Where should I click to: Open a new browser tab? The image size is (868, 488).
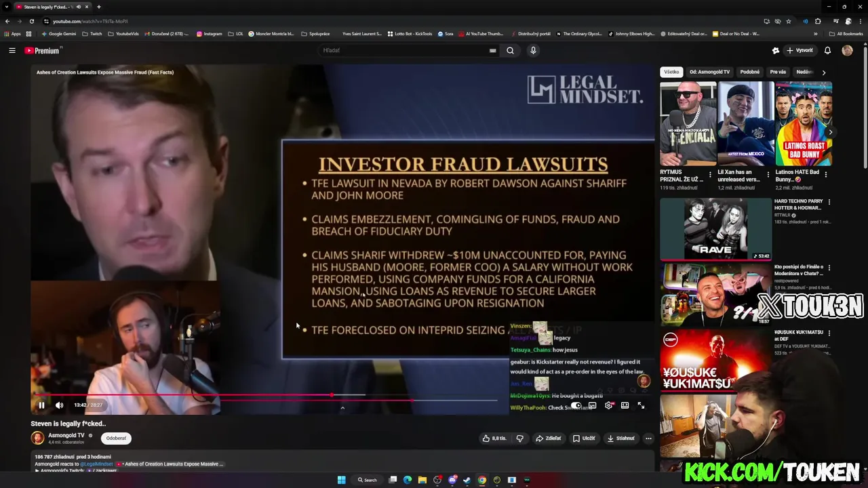click(99, 7)
